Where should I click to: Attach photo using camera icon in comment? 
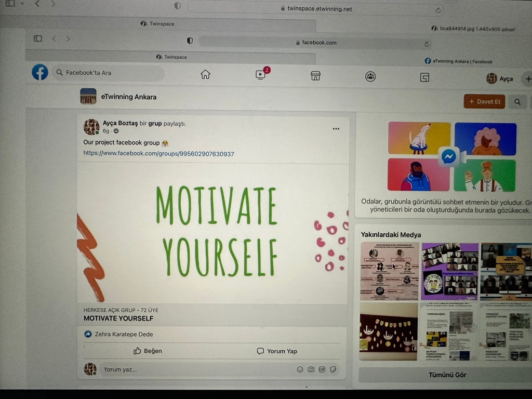pos(311,369)
